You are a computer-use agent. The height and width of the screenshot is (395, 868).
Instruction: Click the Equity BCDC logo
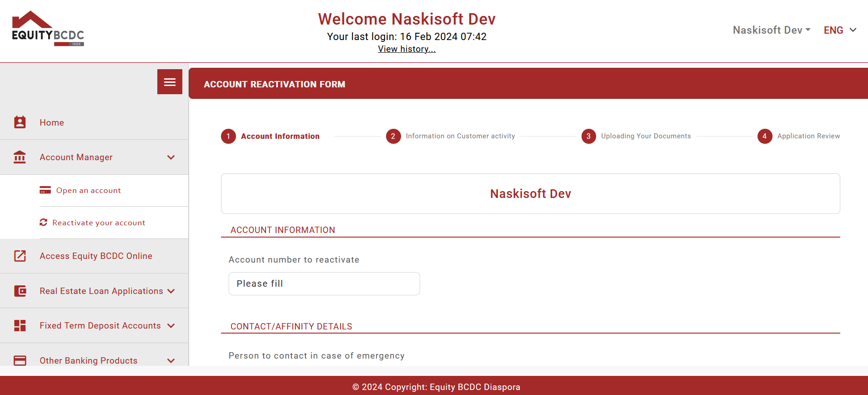[48, 28]
